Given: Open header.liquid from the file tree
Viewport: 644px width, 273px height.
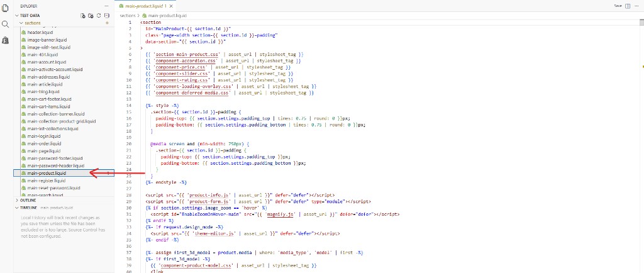Looking at the screenshot, I should tap(40, 33).
